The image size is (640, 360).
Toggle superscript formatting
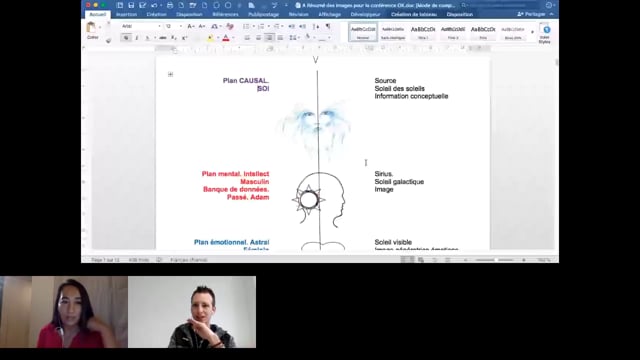pos(184,38)
